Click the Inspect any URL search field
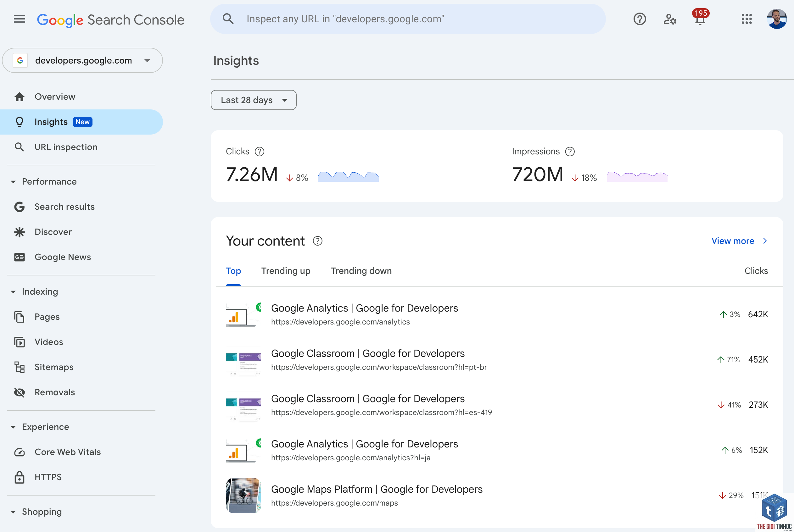This screenshot has width=794, height=532. (408, 19)
